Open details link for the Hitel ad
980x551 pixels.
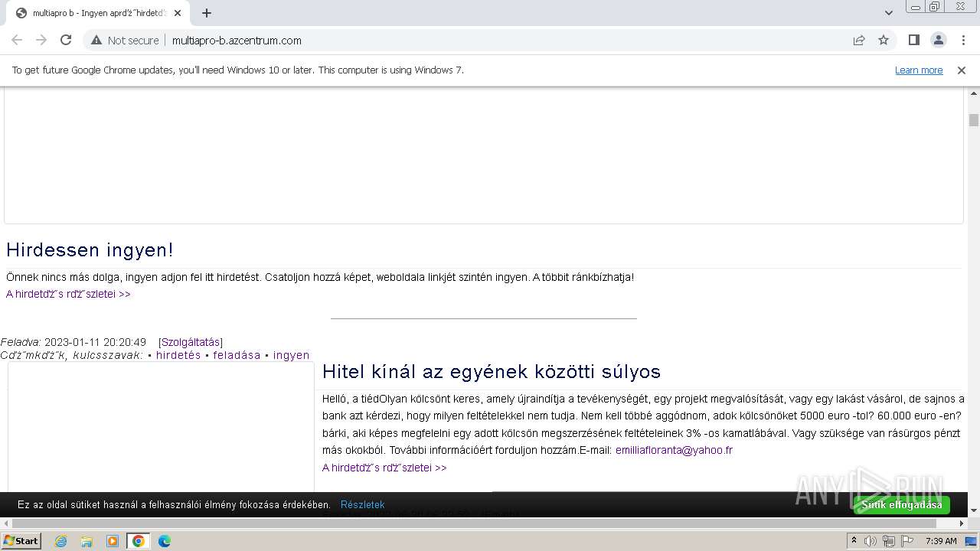[x=384, y=468]
